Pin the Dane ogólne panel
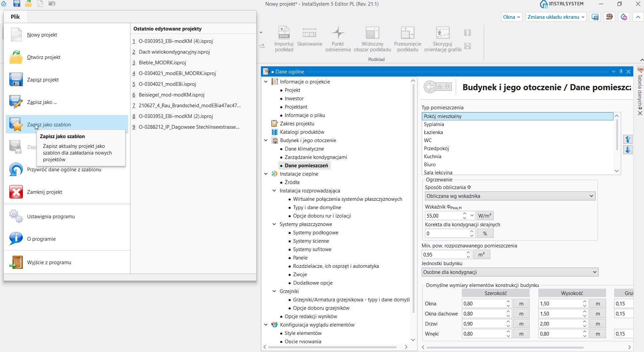The width and height of the screenshot is (644, 352). 621,71
